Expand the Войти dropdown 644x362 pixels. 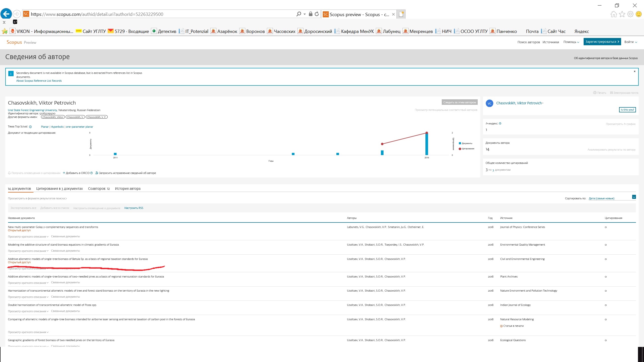(630, 42)
